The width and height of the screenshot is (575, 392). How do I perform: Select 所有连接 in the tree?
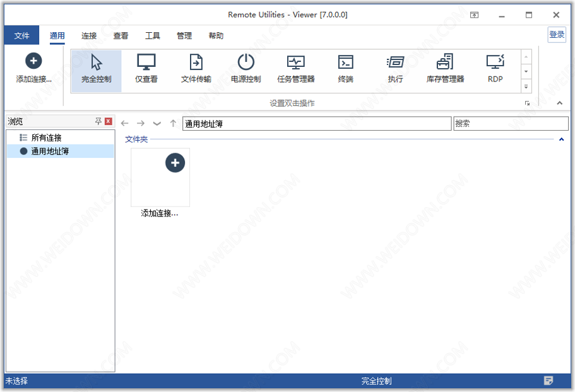(61, 138)
